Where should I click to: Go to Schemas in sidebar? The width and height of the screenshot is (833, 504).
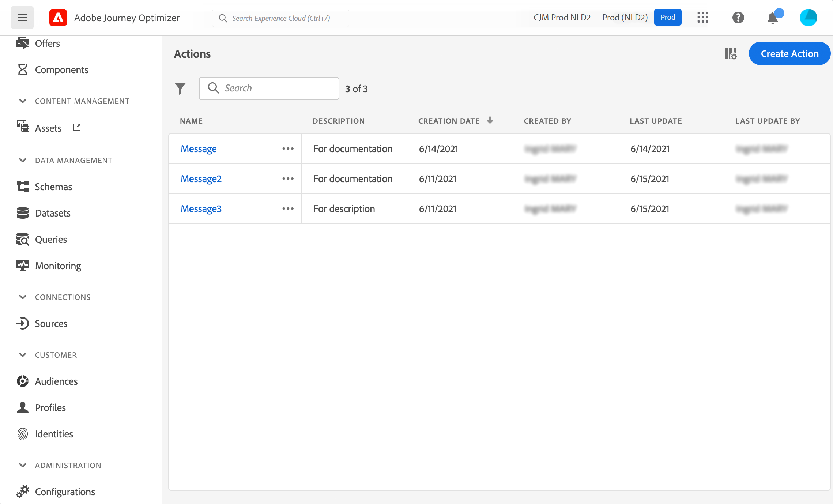tap(53, 187)
